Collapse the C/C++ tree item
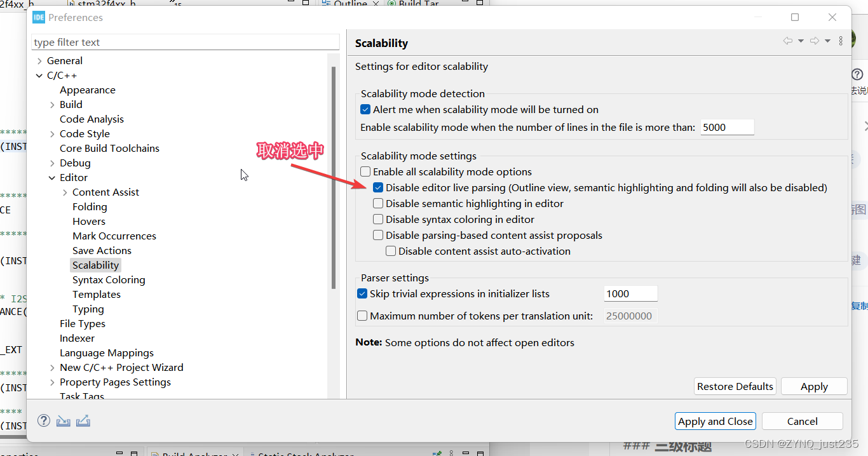Screen dimensions: 868x456 (39, 75)
